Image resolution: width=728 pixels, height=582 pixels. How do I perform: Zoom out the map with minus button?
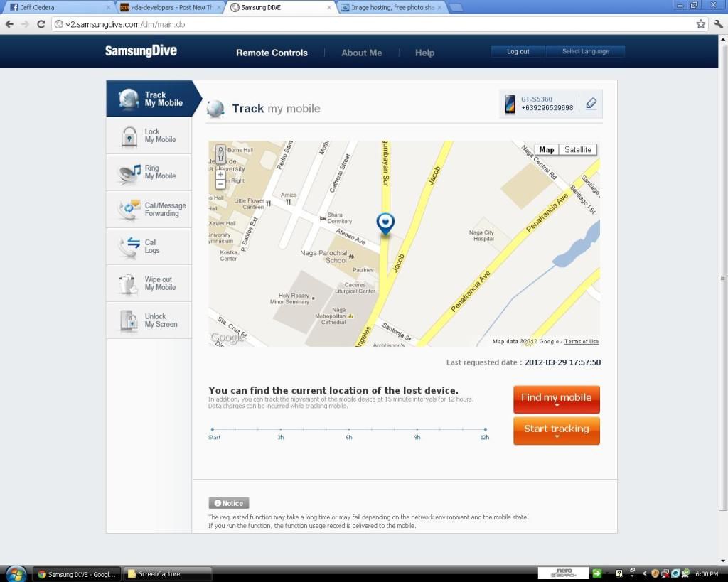[220, 184]
